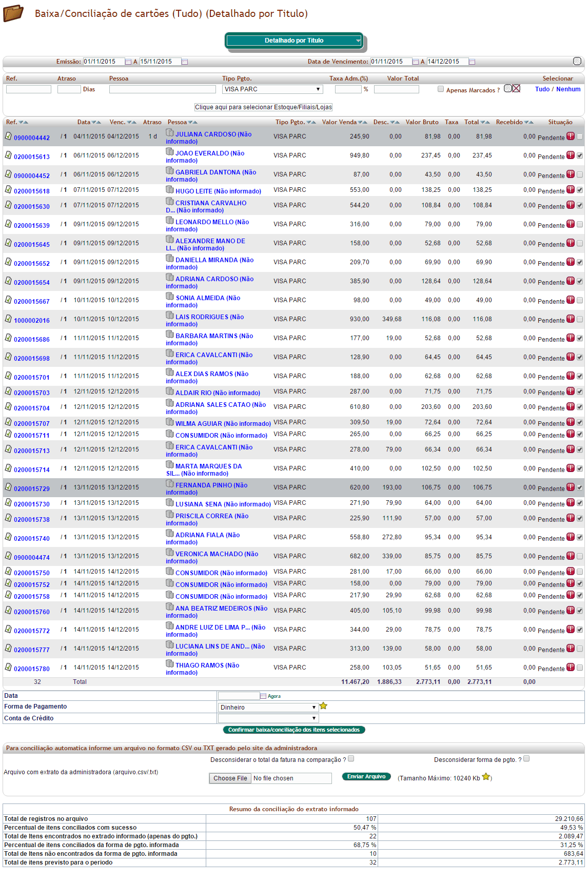Click the person icon beside HUGO LEITE
Screen dimensions: 588x882
170,190
